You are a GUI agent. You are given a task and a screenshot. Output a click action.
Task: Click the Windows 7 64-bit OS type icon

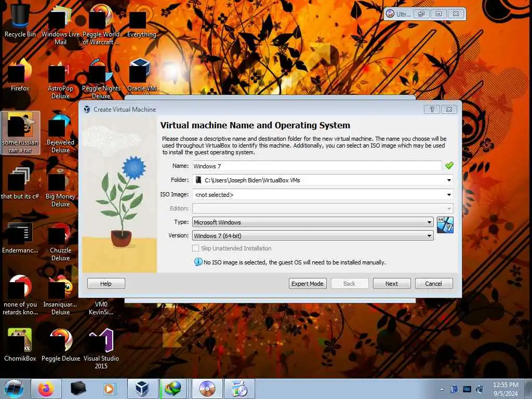click(x=445, y=225)
